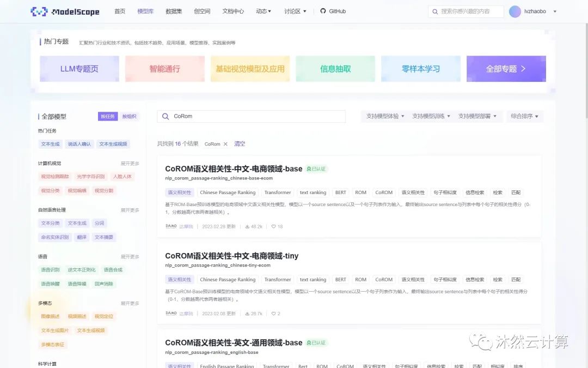Like the 电商领域-tiny model via heart icon
588x368 pixels.
pyautogui.click(x=274, y=313)
